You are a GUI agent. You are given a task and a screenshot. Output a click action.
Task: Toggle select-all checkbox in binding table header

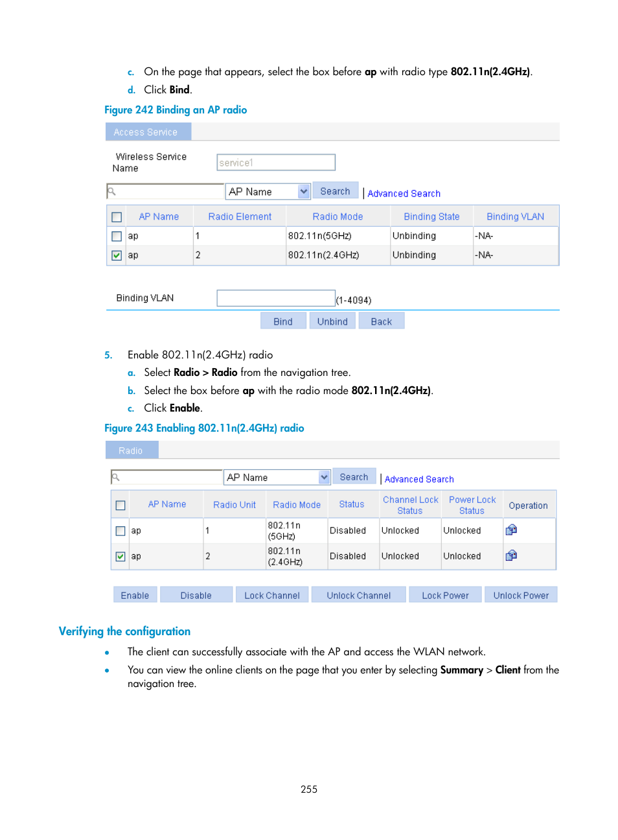click(x=117, y=217)
